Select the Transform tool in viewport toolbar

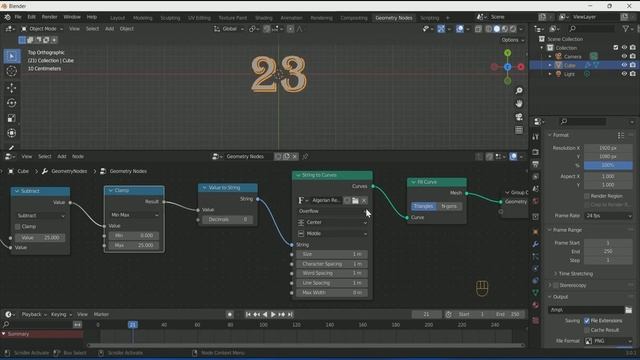coord(11,133)
